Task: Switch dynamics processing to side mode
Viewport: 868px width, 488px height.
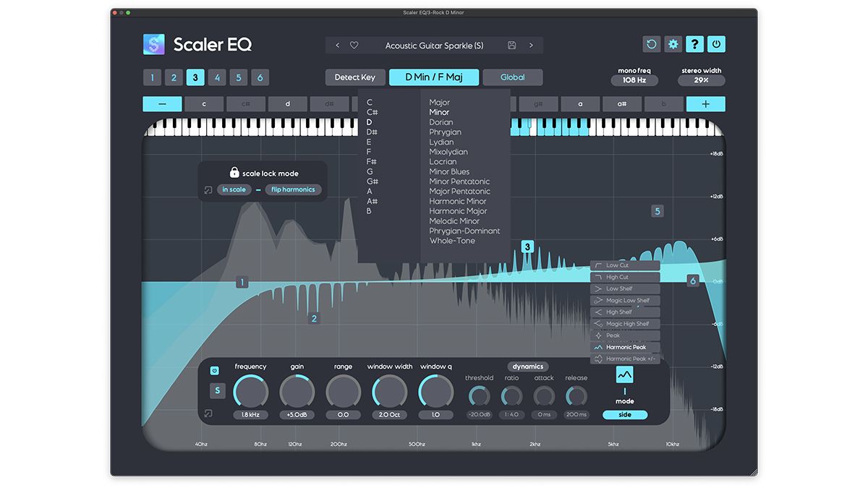Action: [x=624, y=414]
